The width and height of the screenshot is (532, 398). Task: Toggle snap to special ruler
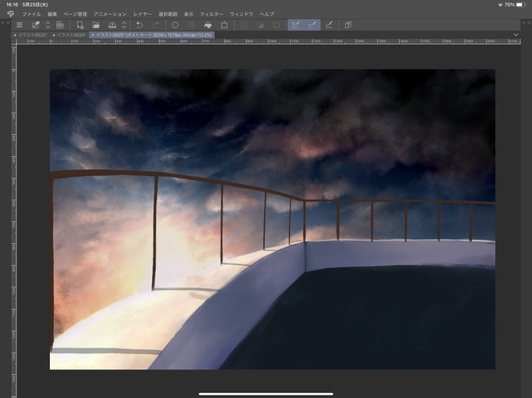point(313,25)
